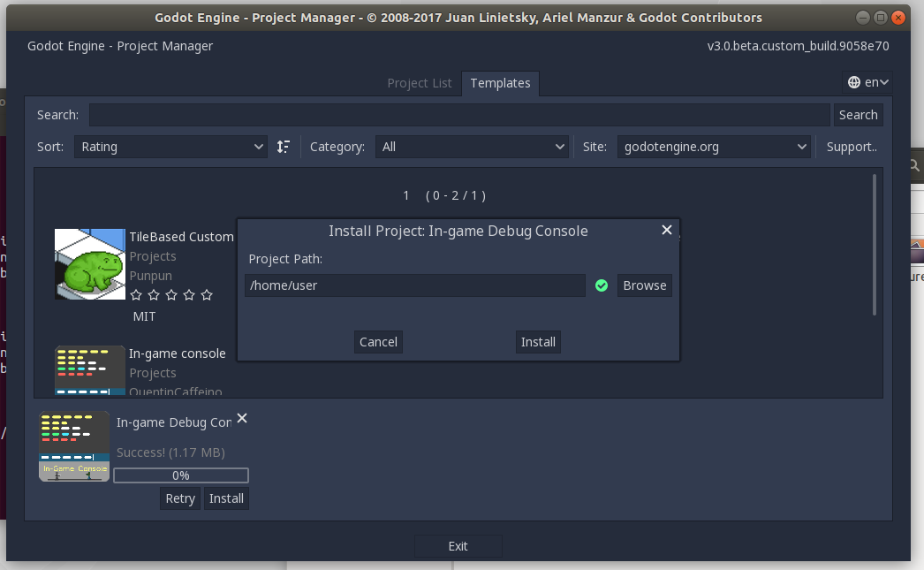Select the Templates tab
The height and width of the screenshot is (570, 924).
point(500,82)
